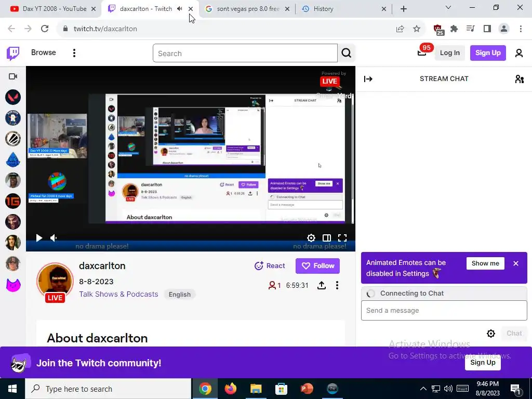The width and height of the screenshot is (532, 399).
Task: Open the three-dot menu next to Browse
Action: point(74,53)
